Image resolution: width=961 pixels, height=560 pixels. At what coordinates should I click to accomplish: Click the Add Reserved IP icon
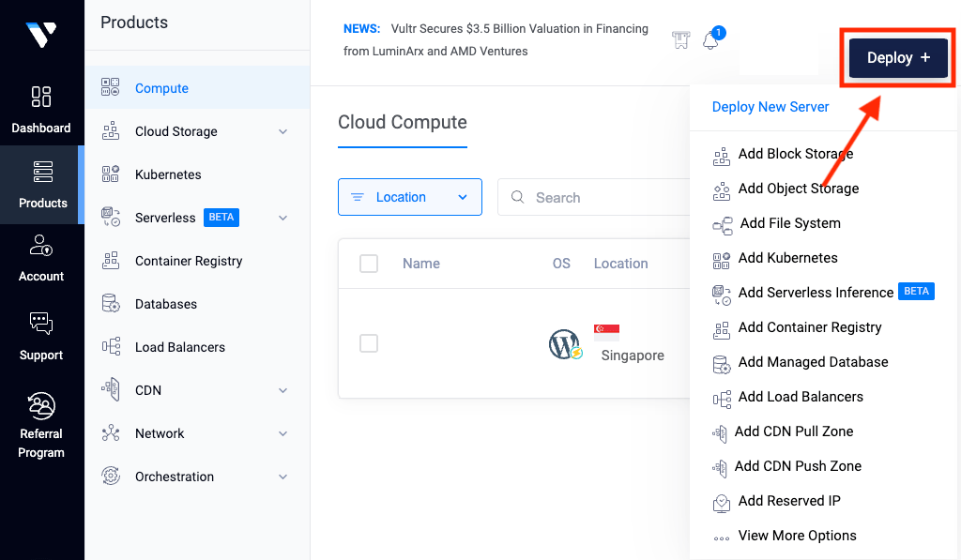coord(722,503)
